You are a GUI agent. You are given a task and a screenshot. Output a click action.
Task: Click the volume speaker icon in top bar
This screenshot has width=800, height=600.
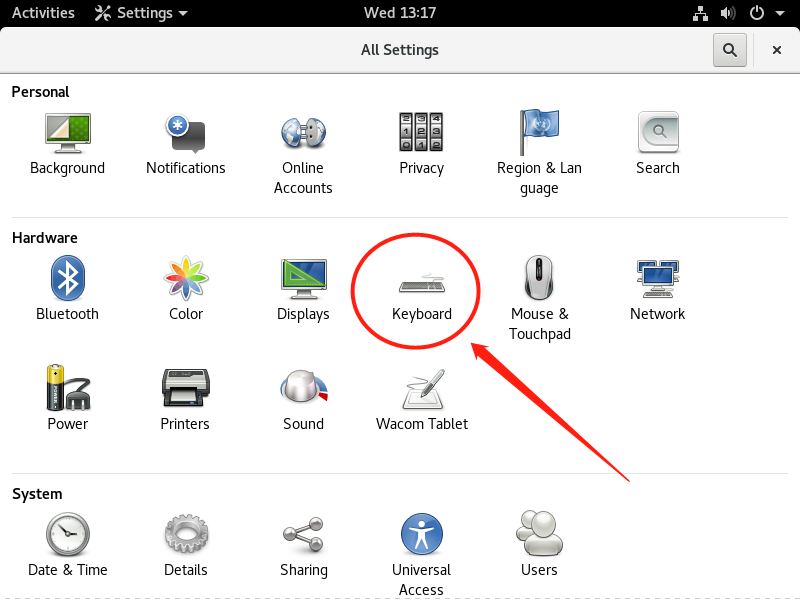tap(728, 13)
